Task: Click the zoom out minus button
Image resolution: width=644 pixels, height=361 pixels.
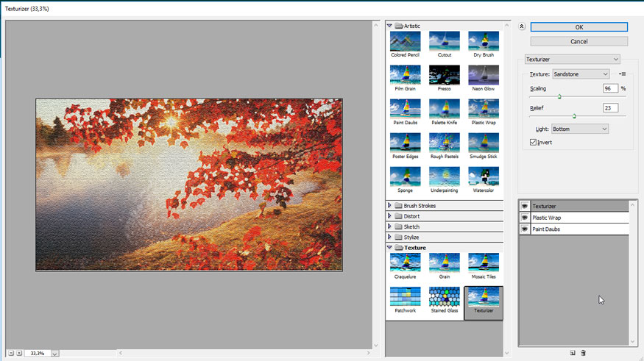Action: click(x=11, y=353)
